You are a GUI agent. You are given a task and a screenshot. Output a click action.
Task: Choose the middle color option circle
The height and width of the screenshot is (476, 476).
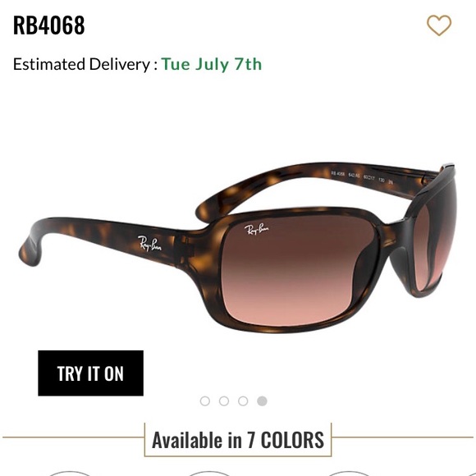pos(208,474)
